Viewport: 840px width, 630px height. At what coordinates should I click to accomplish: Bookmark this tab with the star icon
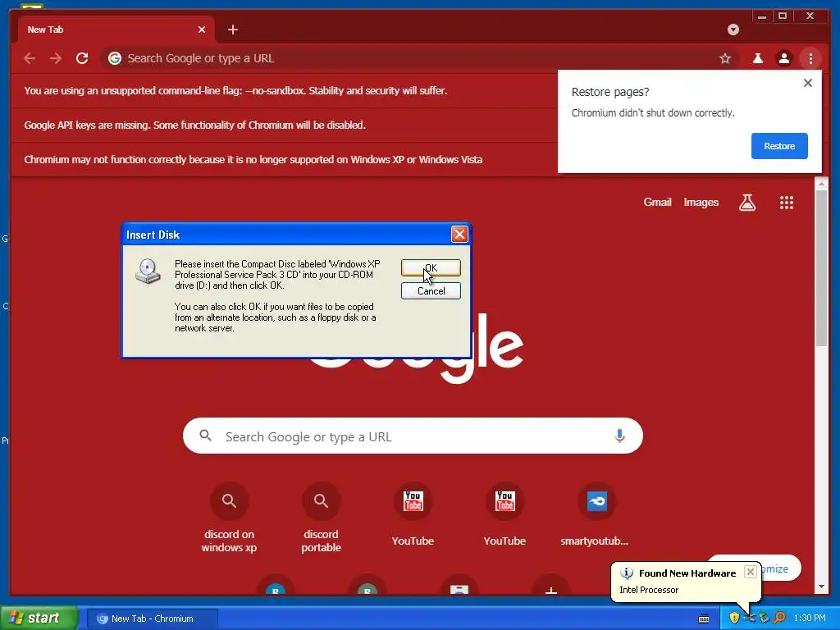pyautogui.click(x=725, y=58)
